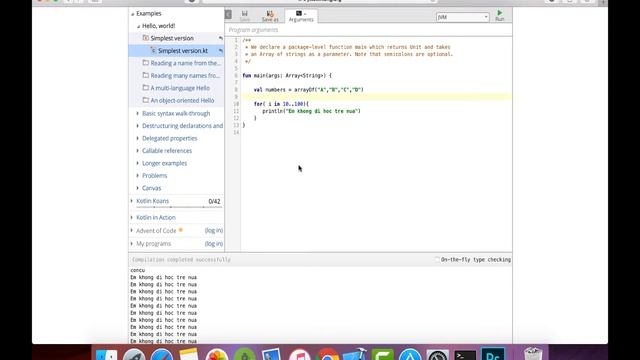This screenshot has width=640, height=360.
Task: Open the Arguments tab
Action: [x=301, y=16]
